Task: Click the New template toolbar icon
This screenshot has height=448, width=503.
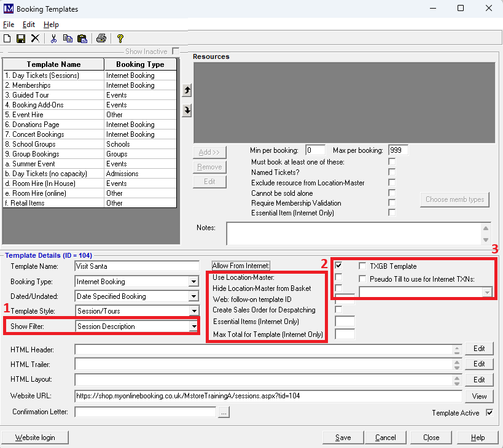Action: pyautogui.click(x=7, y=39)
